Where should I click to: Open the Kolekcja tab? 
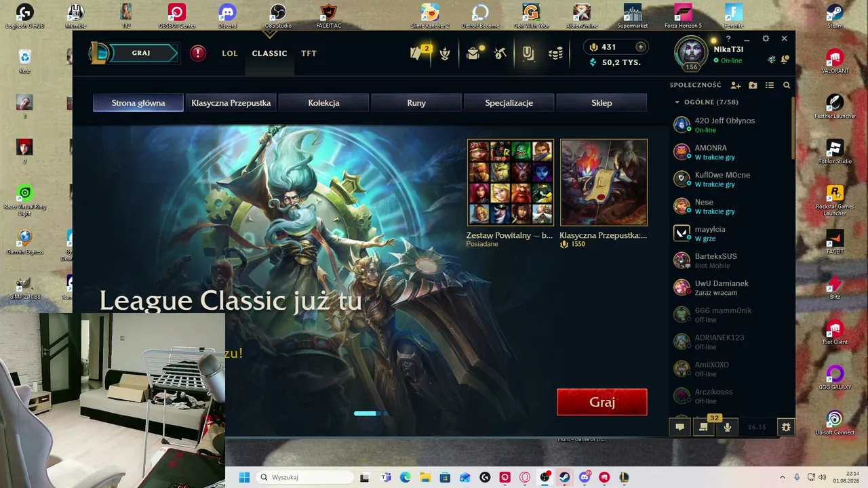(x=323, y=103)
